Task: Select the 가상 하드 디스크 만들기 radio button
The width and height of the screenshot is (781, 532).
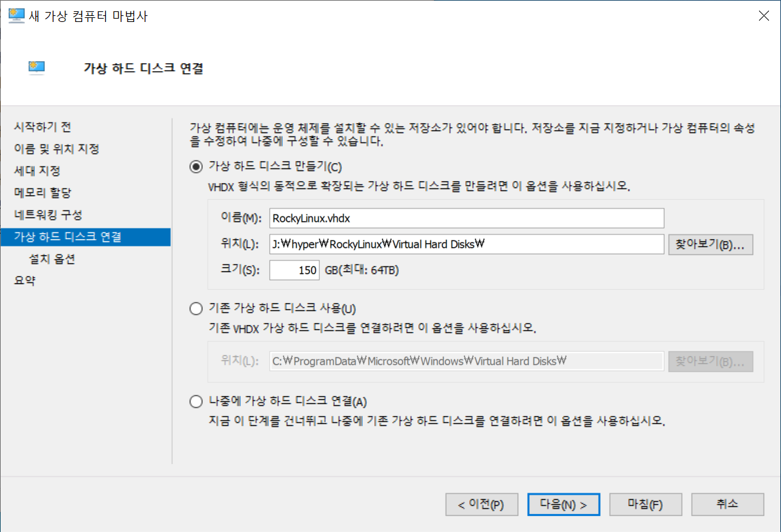Action: tap(196, 166)
